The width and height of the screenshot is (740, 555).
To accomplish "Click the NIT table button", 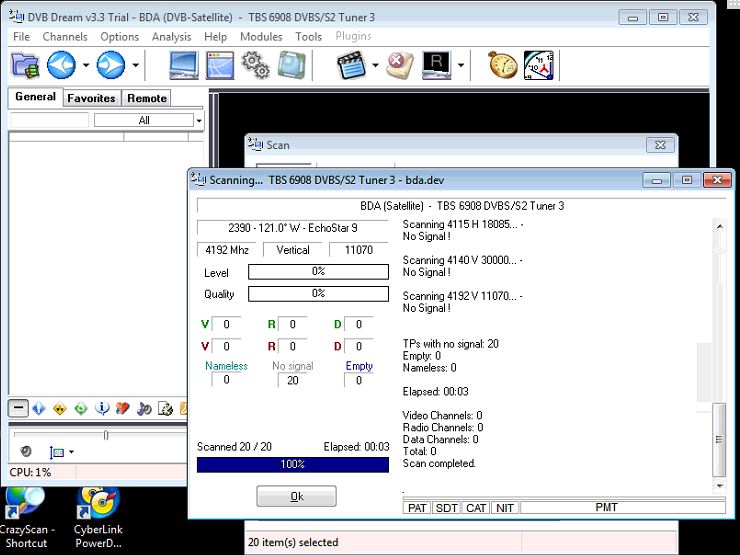I will point(505,508).
